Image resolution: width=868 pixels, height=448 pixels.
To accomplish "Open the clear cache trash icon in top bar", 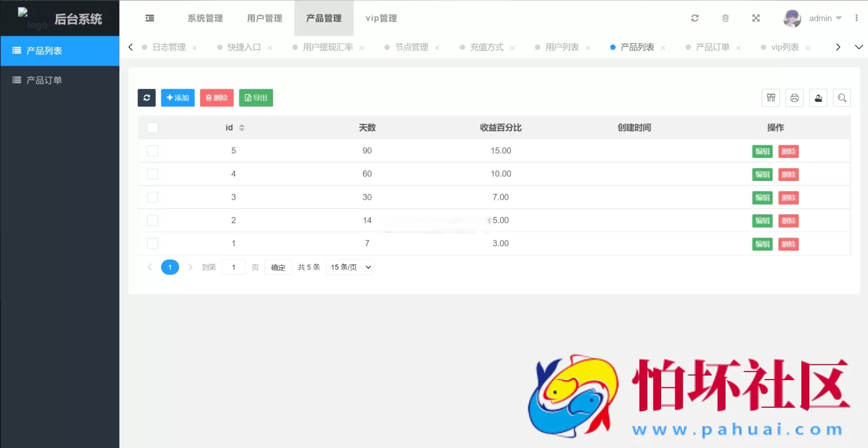I will click(725, 18).
